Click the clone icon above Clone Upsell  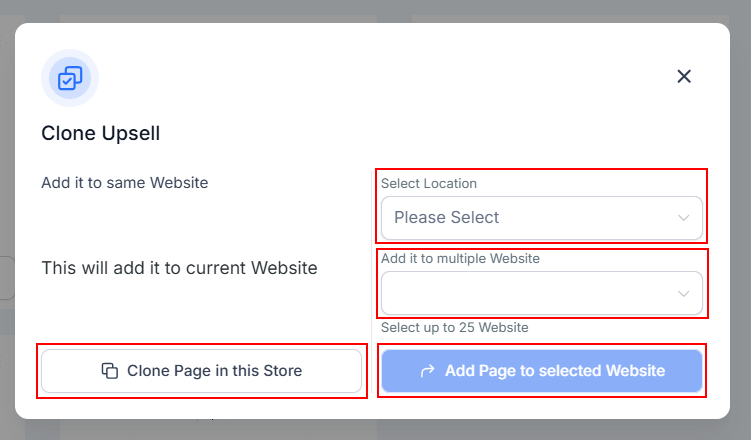point(70,78)
